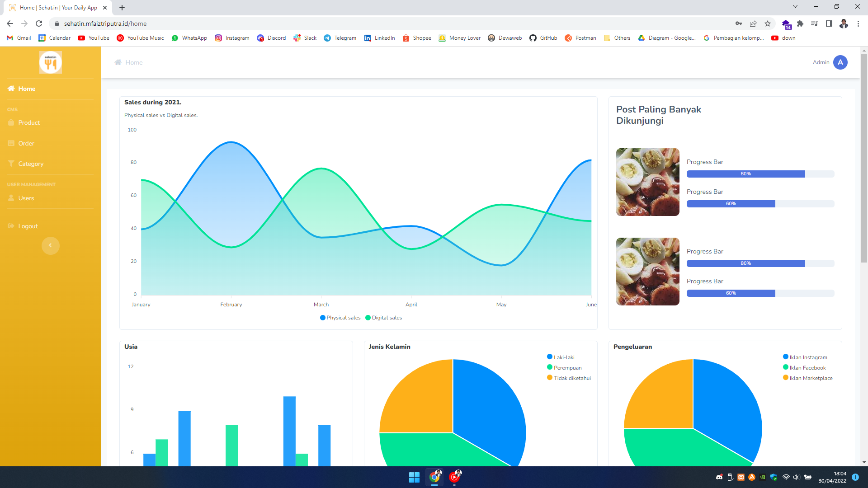Open Users management page
Screen dimensions: 868x488
click(26, 198)
